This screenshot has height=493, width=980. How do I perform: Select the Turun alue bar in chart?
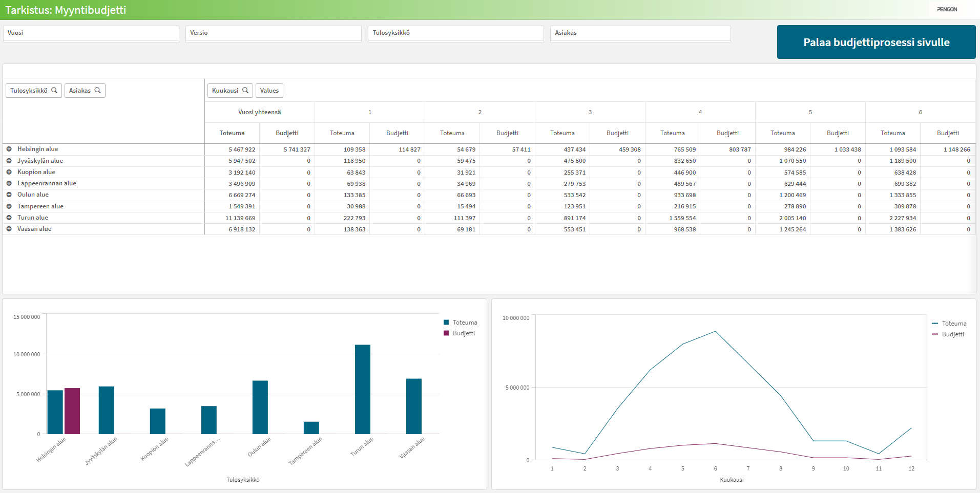click(x=362, y=389)
